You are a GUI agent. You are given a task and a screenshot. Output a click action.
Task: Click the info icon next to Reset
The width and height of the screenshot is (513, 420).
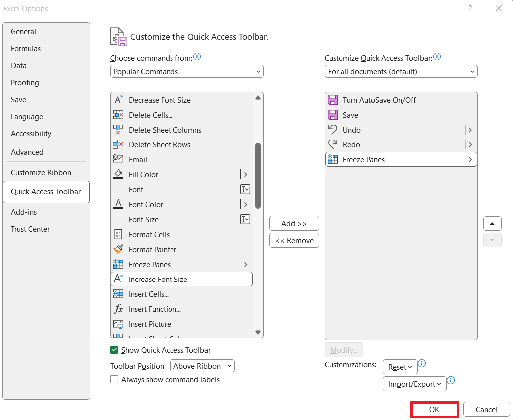(x=422, y=364)
